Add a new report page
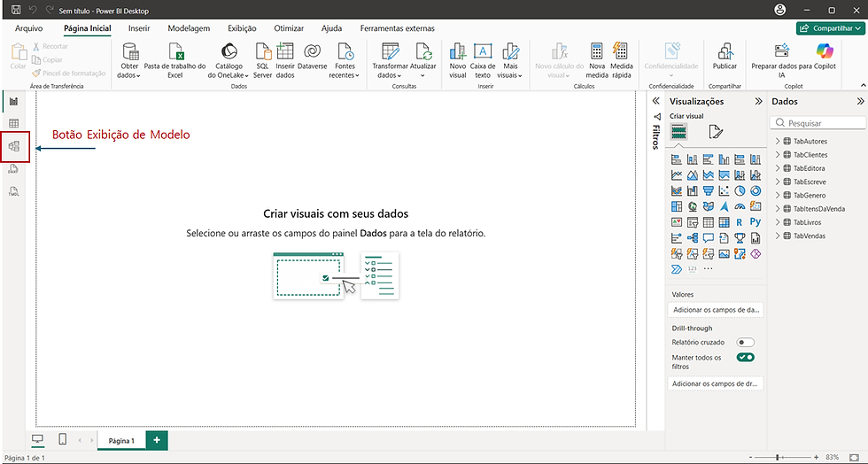Viewport: 868px width, 464px height. (157, 440)
